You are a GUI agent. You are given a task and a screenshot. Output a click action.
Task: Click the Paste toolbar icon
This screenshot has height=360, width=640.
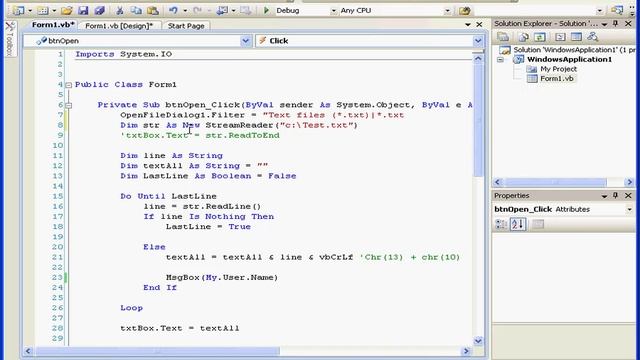tap(153, 11)
